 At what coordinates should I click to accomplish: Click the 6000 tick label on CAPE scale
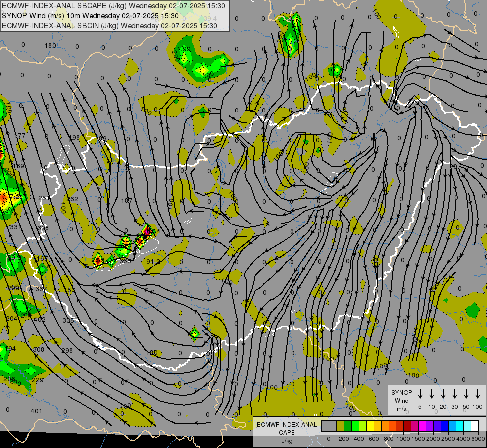[478, 439]
